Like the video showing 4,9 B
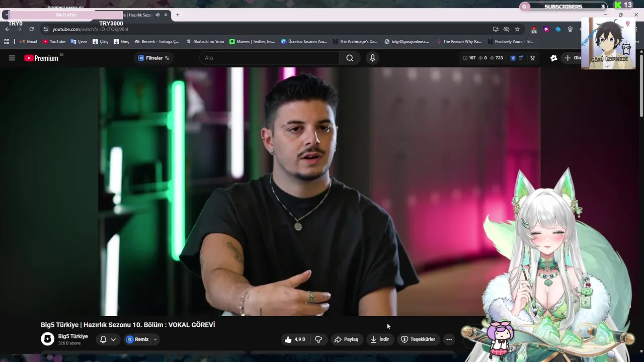 pos(295,339)
